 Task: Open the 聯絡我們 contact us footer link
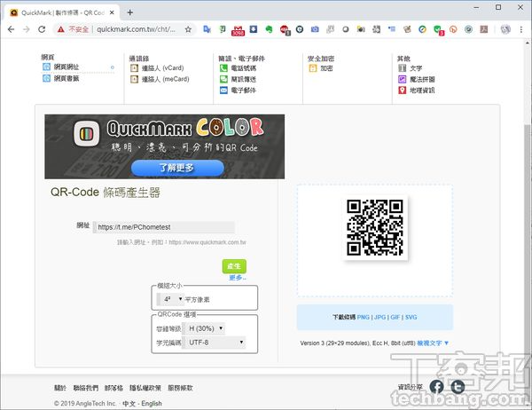tap(86, 388)
